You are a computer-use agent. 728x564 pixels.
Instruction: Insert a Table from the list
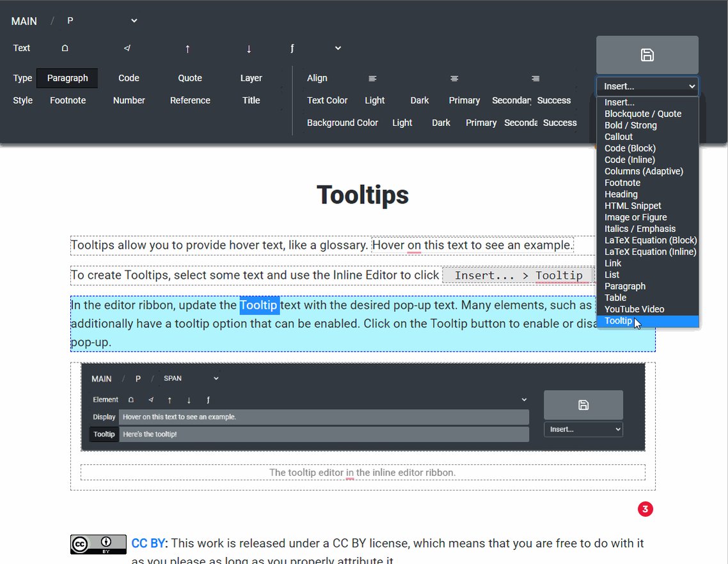point(647,297)
